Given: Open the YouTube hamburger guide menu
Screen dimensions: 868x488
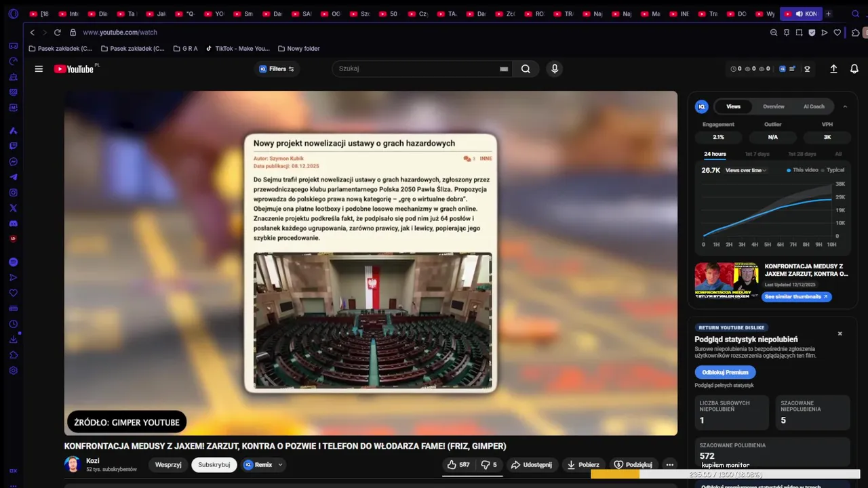Looking at the screenshot, I should (39, 68).
